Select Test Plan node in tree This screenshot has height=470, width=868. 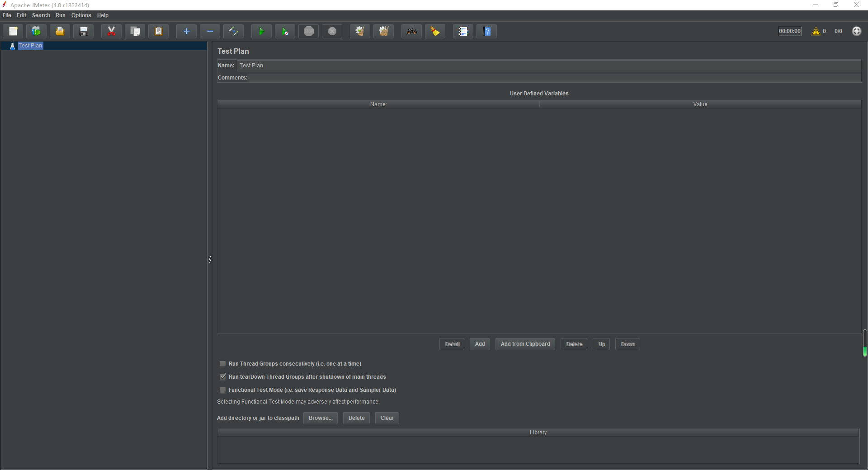[x=30, y=46]
